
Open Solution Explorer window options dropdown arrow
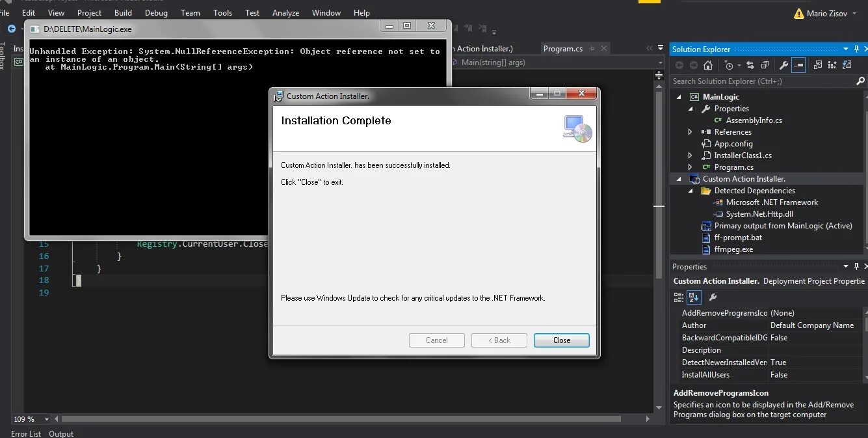click(x=847, y=49)
